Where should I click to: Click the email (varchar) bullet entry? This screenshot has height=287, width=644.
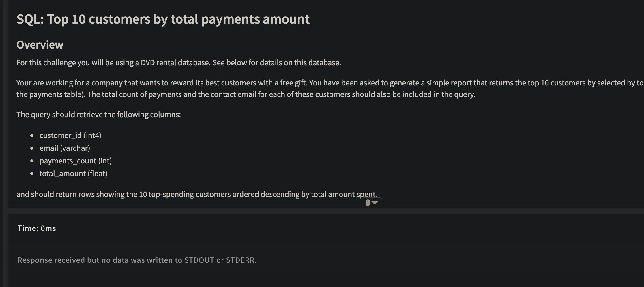pyautogui.click(x=65, y=148)
